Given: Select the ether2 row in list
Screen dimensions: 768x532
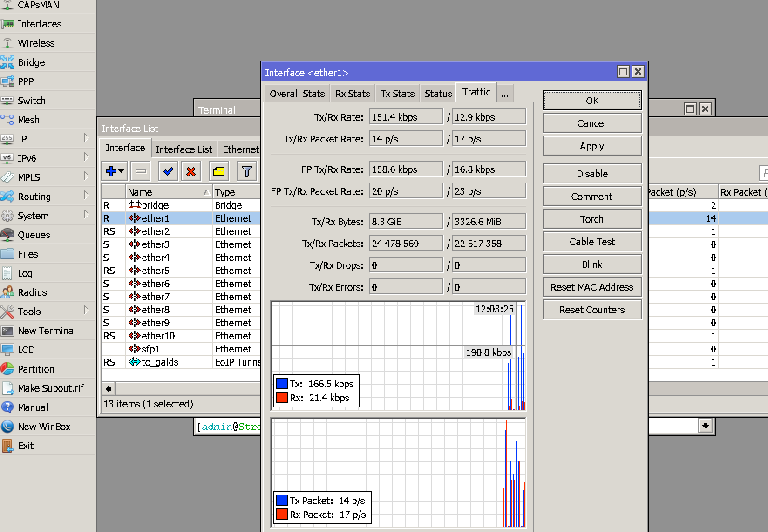Looking at the screenshot, I should pyautogui.click(x=181, y=231).
